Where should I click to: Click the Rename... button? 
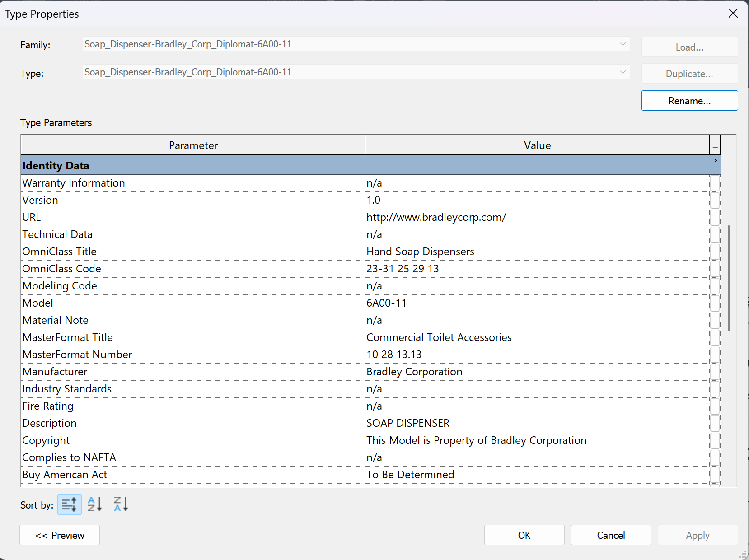(x=689, y=101)
